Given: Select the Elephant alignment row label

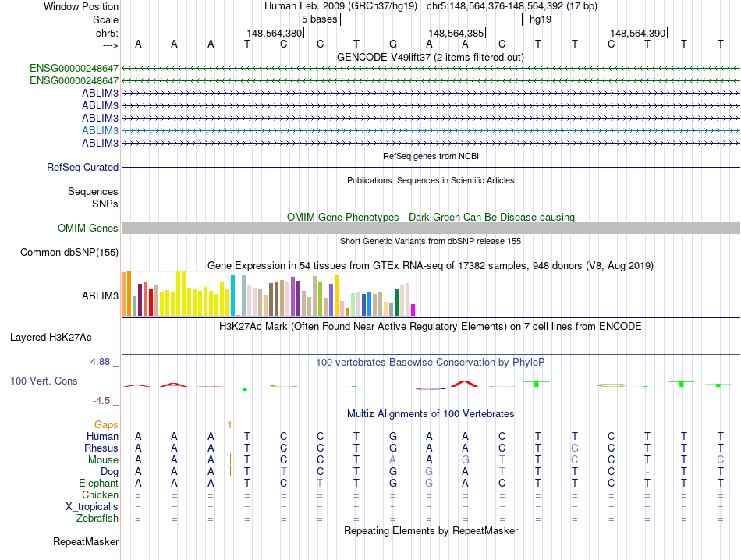Looking at the screenshot, I should 99,483.
